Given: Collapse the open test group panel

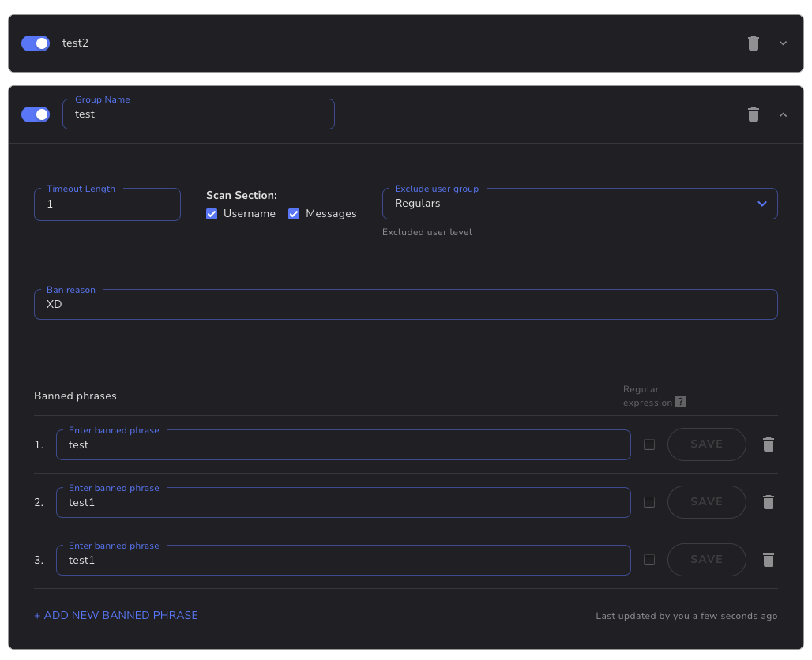Looking at the screenshot, I should (783, 114).
